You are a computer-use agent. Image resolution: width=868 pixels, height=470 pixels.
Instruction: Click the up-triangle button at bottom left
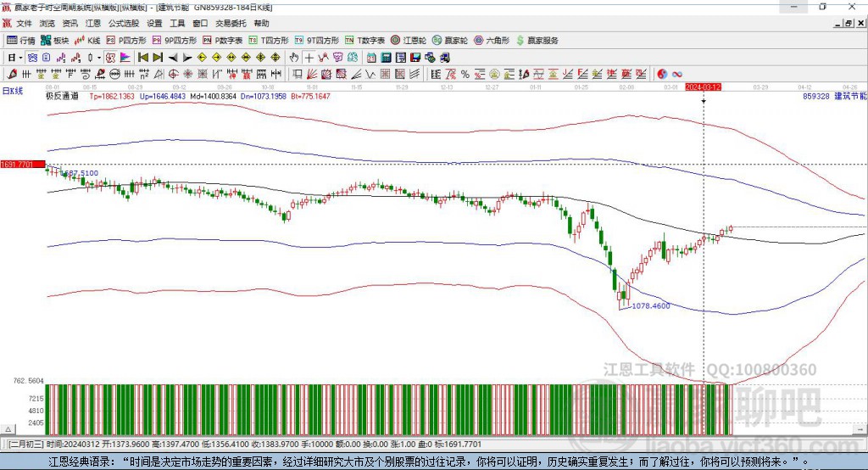coord(8,429)
